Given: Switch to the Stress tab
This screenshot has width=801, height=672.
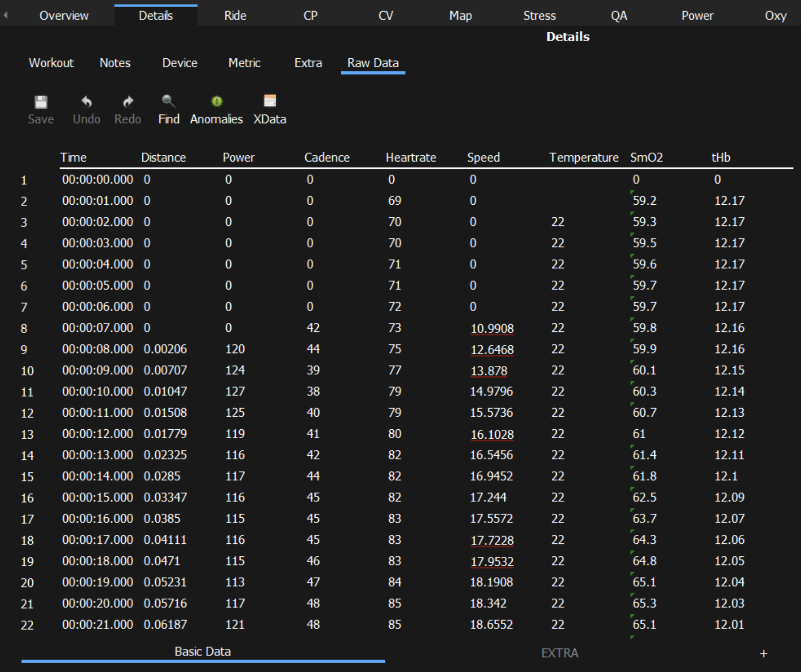Looking at the screenshot, I should (539, 15).
